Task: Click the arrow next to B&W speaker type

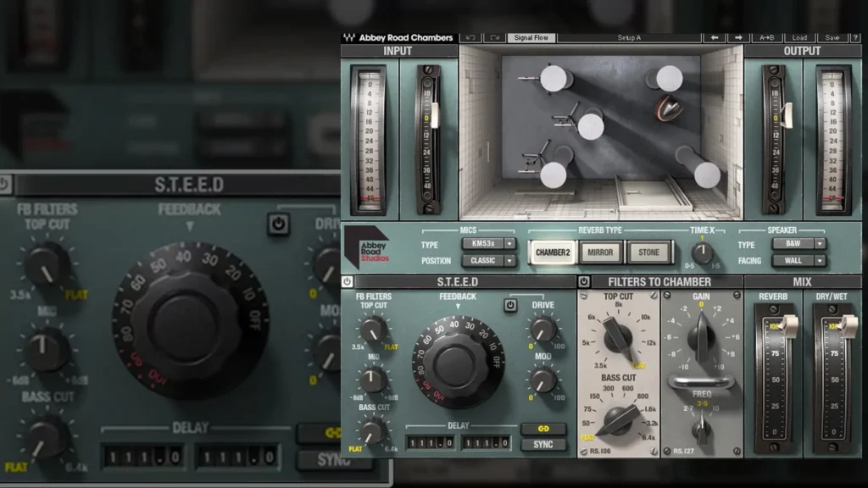Action: point(820,243)
